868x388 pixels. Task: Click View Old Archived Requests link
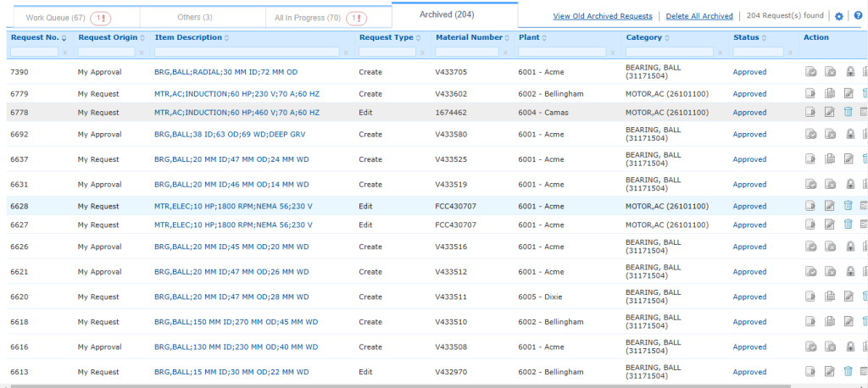click(x=603, y=16)
